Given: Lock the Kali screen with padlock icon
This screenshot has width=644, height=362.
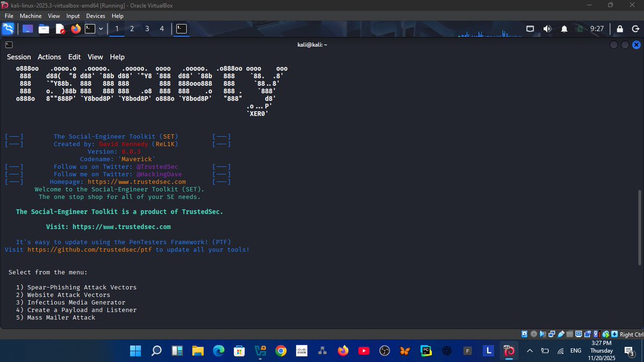Looking at the screenshot, I should (620, 29).
